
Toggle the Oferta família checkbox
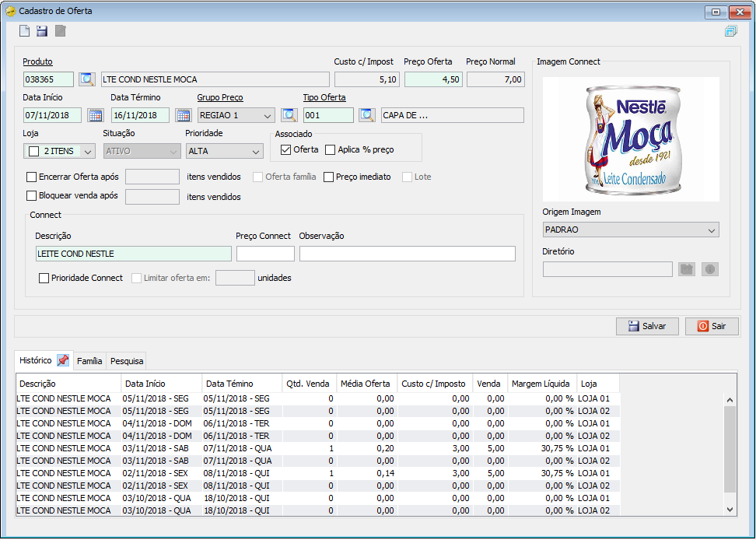click(258, 177)
